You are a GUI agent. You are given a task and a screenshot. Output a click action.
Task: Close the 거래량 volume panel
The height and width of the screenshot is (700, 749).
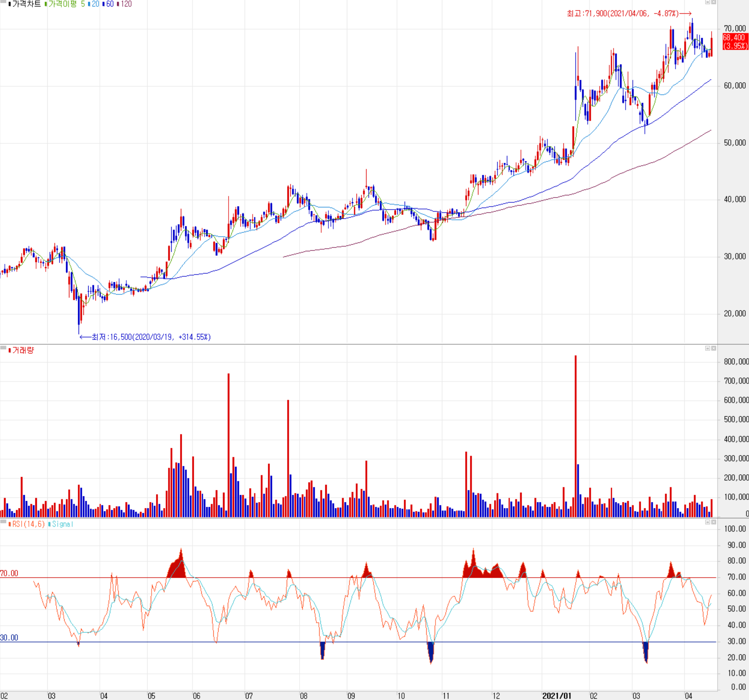[714, 348]
